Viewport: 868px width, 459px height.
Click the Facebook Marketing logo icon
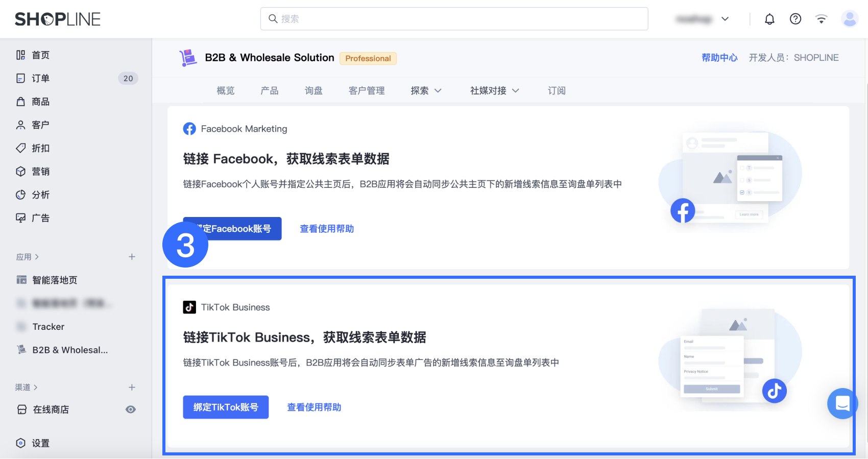[x=189, y=129]
